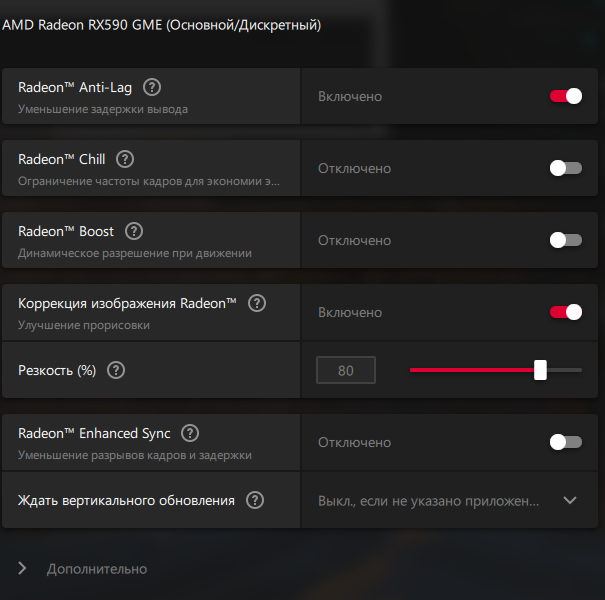Open the Ждать вертикального обновления dropdown
The height and width of the screenshot is (600, 605).
tap(450, 500)
